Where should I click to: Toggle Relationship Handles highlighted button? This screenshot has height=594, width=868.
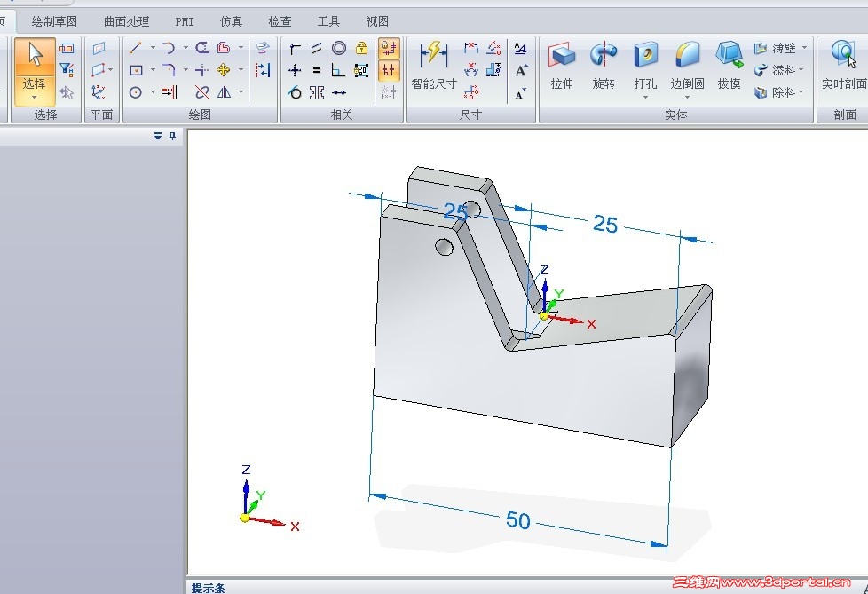tap(389, 70)
